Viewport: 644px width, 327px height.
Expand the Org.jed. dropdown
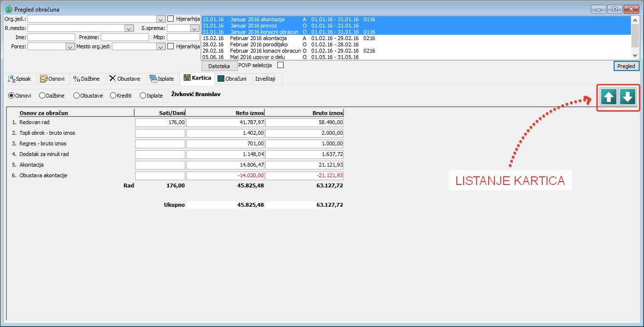(x=161, y=19)
